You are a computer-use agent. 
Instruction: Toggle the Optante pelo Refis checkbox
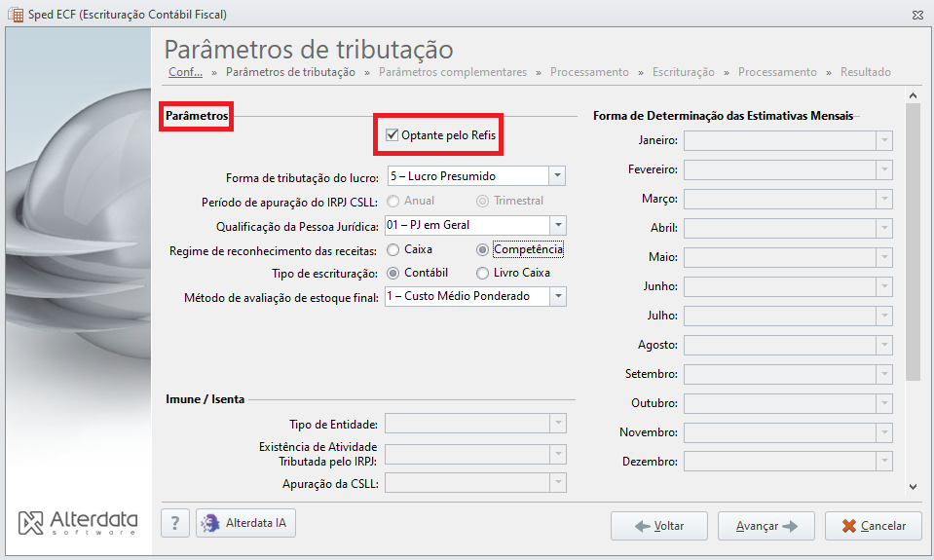pos(392,135)
